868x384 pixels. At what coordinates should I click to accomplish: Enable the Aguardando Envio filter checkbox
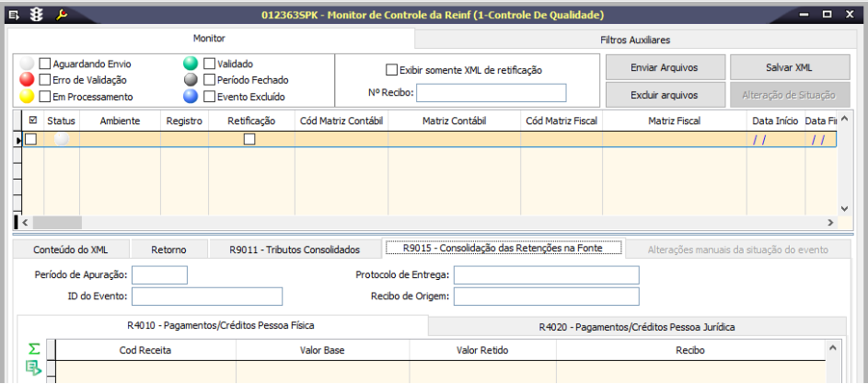(45, 64)
